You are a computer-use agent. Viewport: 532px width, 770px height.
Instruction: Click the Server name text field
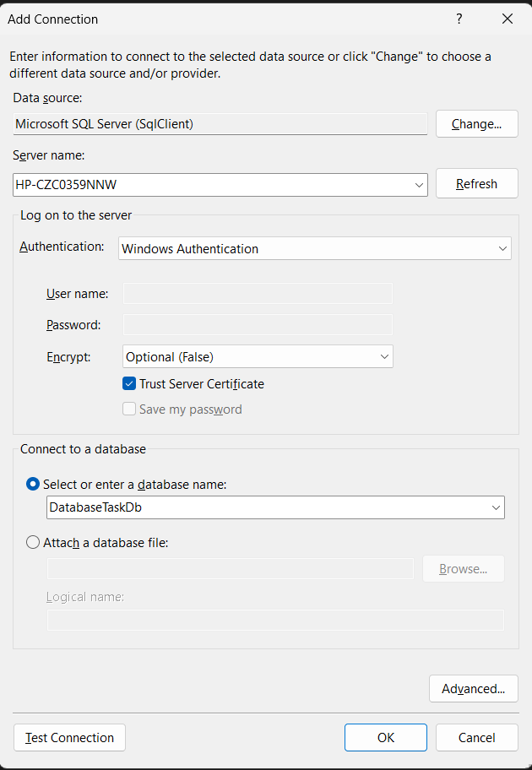(x=211, y=185)
